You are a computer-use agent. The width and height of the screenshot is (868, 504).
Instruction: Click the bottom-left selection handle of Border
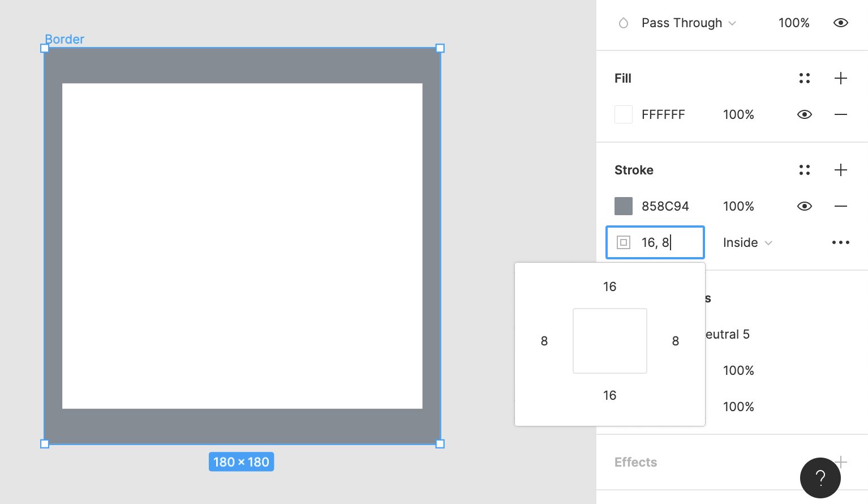[x=45, y=444]
